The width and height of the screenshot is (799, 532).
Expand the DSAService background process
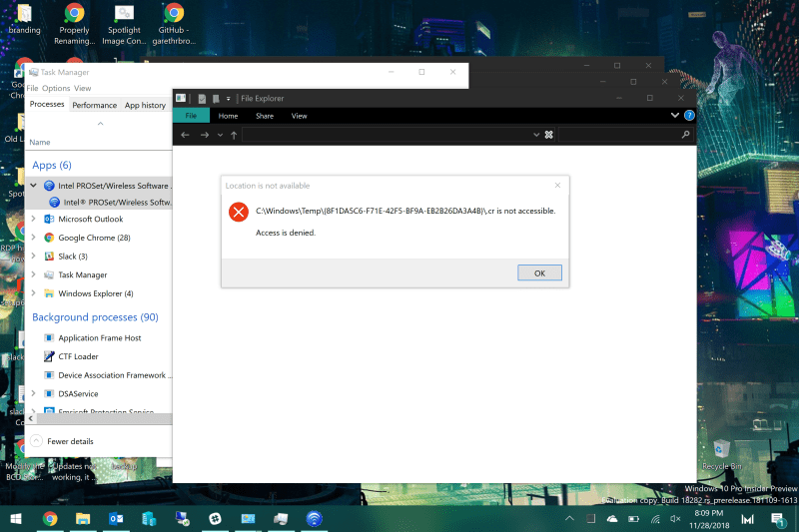(x=33, y=393)
